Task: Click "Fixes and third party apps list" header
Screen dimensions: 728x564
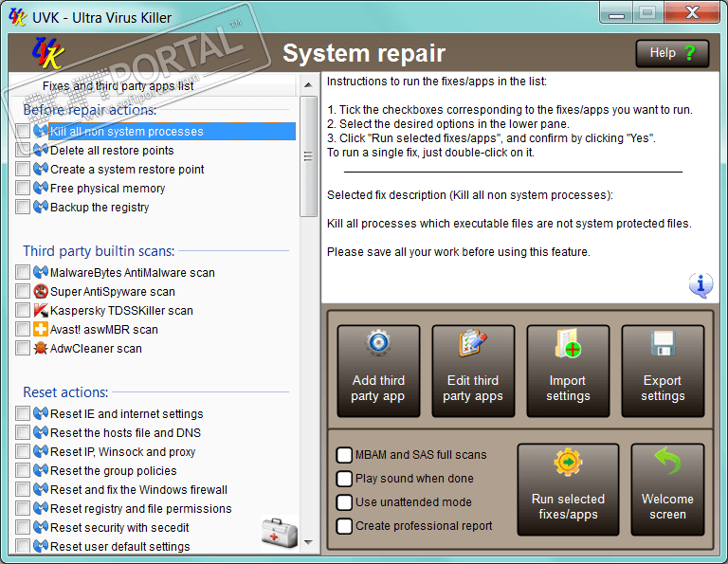Action: (x=118, y=86)
